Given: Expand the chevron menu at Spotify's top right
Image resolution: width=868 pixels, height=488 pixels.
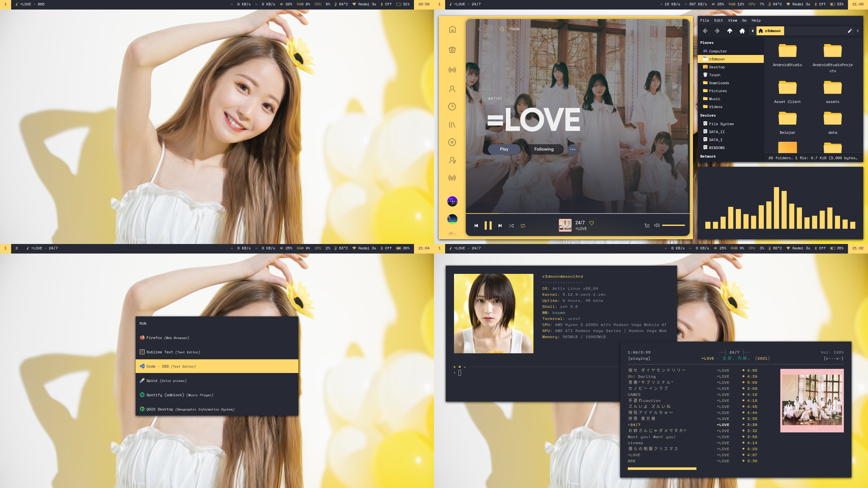Looking at the screenshot, I should coord(678,27).
